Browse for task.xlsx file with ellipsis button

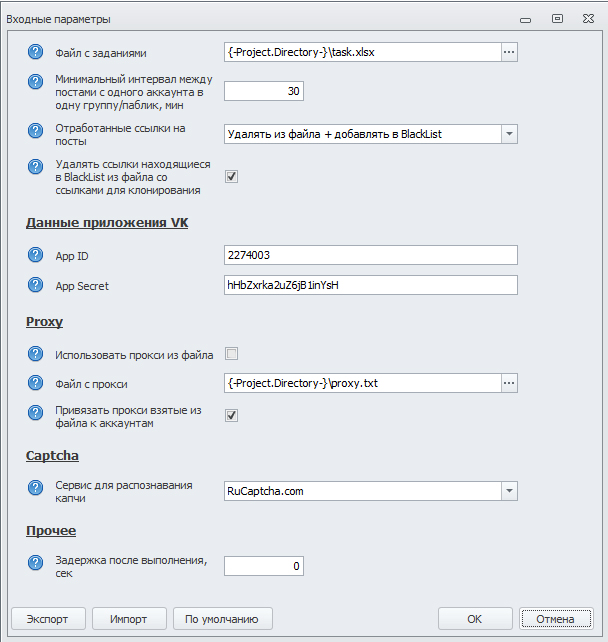pos(509,53)
